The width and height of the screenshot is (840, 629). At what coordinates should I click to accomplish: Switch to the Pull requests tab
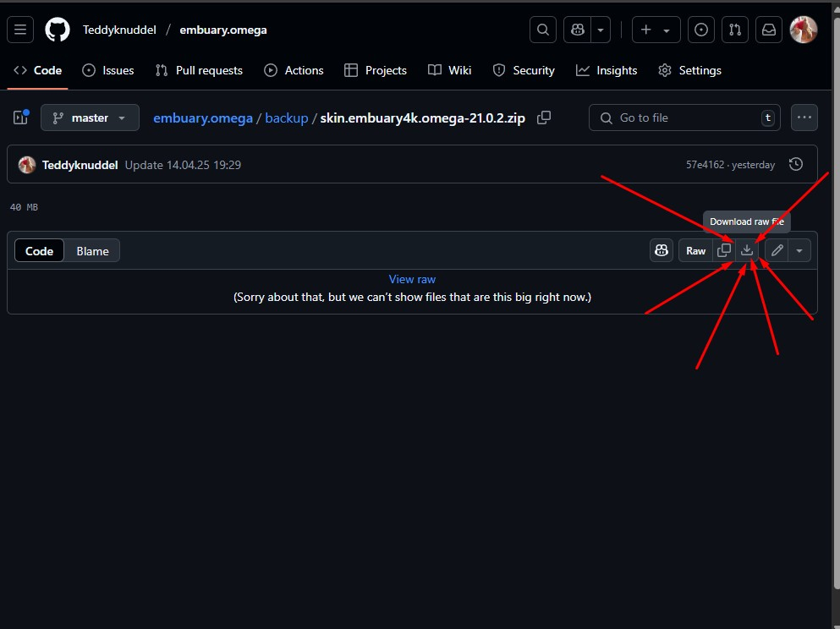[199, 70]
